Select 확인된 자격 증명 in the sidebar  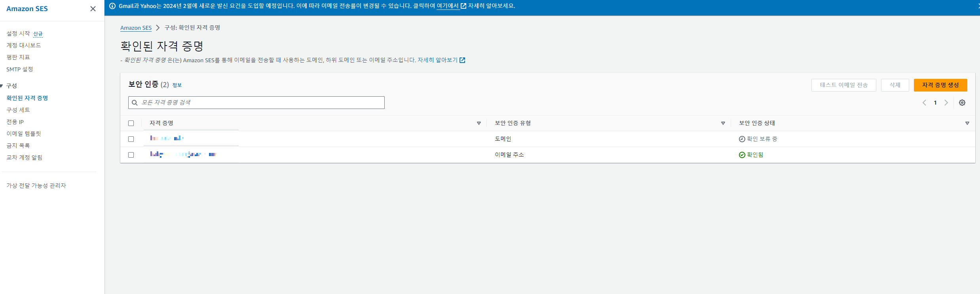[x=27, y=98]
